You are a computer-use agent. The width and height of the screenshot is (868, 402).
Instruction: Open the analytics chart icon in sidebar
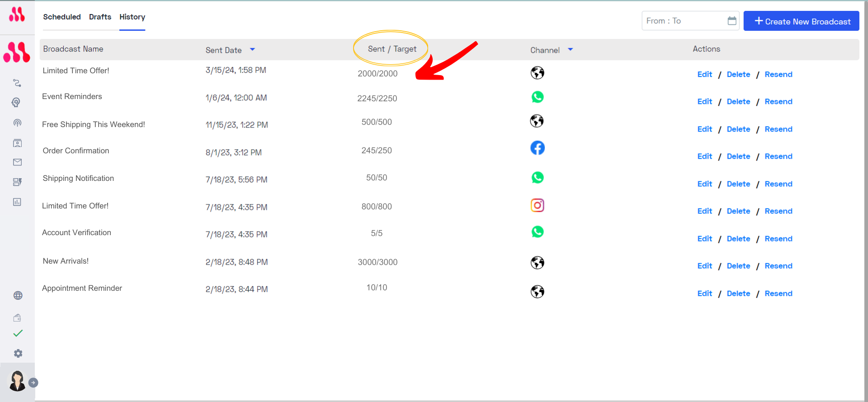tap(17, 202)
